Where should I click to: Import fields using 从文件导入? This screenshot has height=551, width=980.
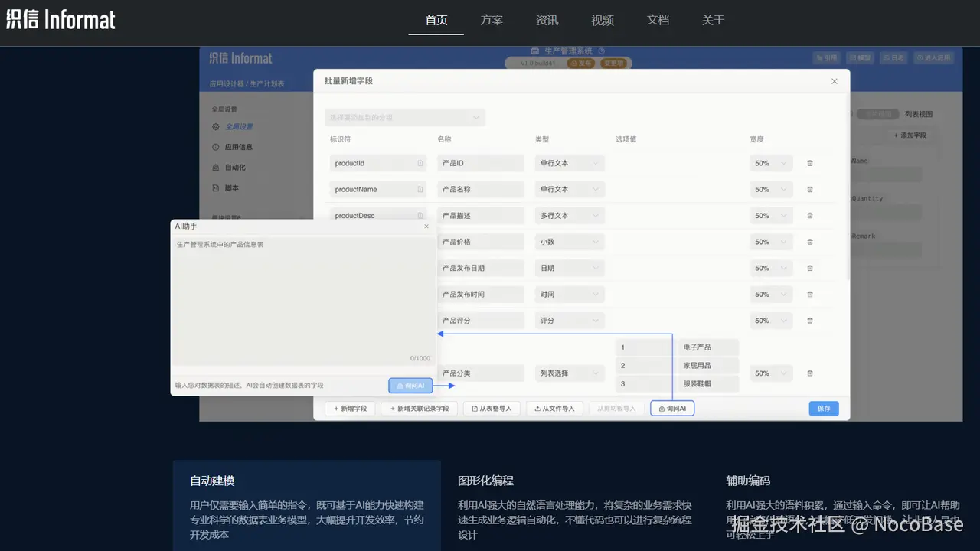pos(554,408)
